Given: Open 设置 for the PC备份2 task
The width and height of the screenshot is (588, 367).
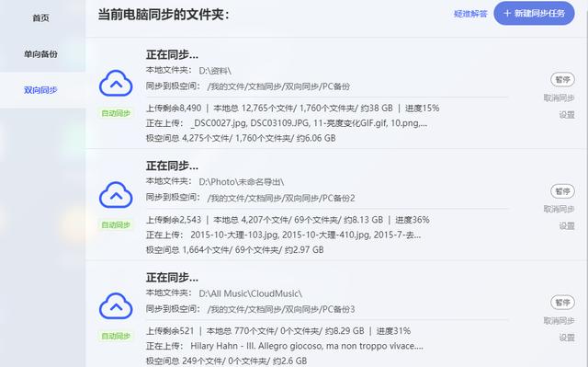Looking at the screenshot, I should pyautogui.click(x=567, y=226).
